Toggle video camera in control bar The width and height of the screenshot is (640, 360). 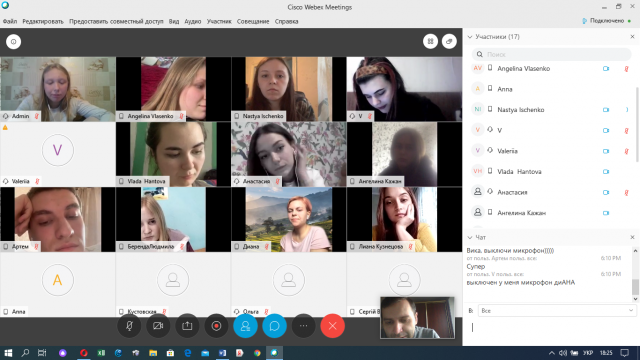158,326
